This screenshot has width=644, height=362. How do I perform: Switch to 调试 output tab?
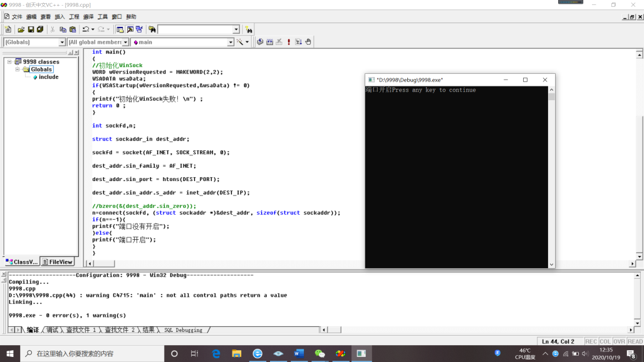(52, 330)
